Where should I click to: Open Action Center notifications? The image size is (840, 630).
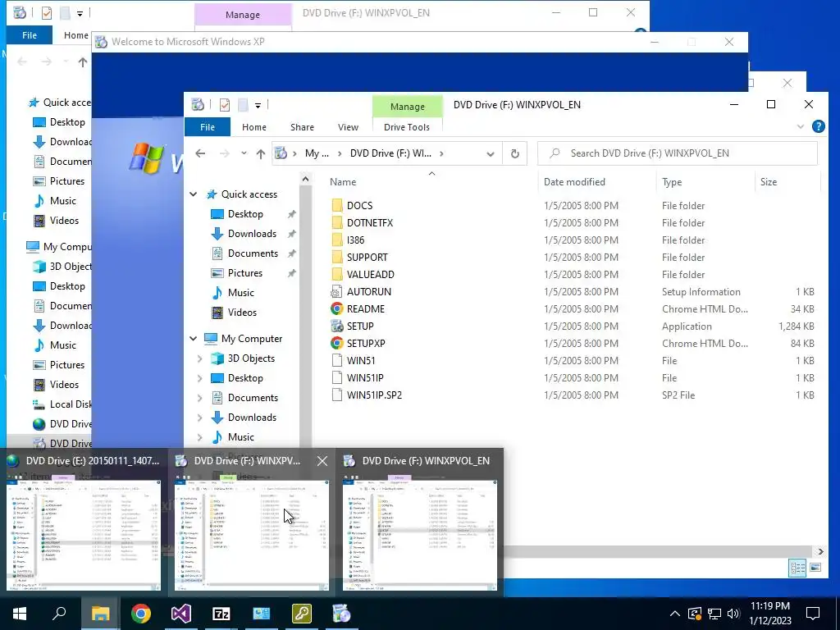pos(813,614)
